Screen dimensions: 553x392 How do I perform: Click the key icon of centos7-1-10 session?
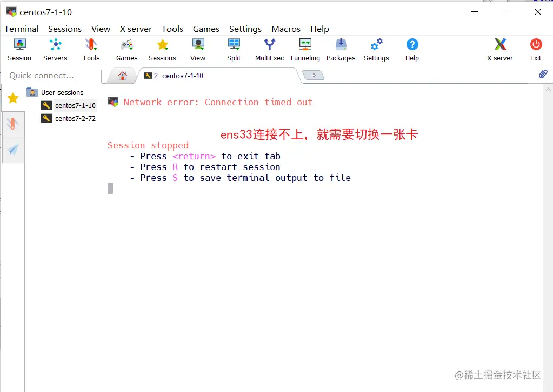[x=46, y=105]
